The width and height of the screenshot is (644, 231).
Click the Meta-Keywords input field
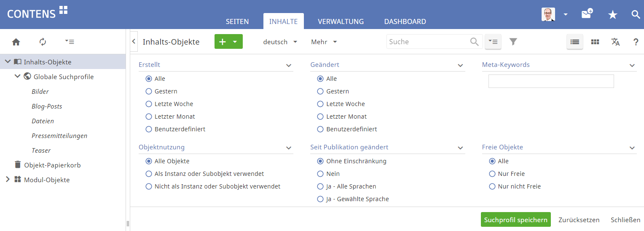pyautogui.click(x=551, y=81)
